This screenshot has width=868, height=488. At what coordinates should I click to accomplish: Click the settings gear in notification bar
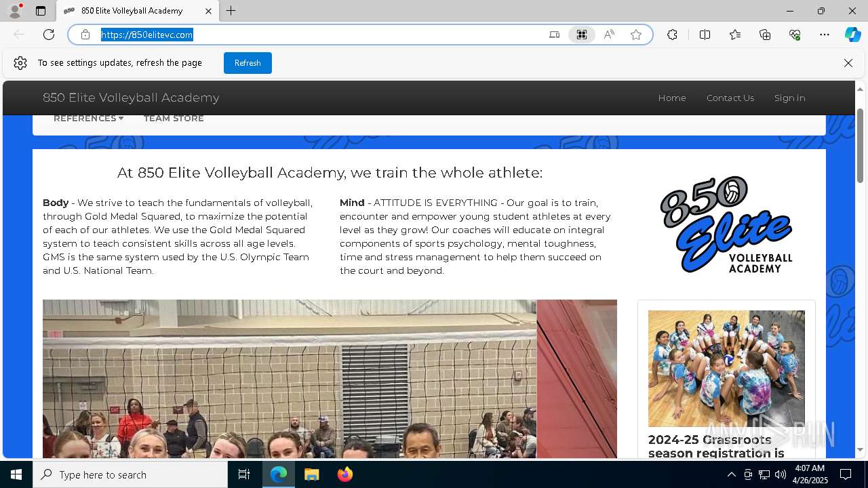coord(20,63)
